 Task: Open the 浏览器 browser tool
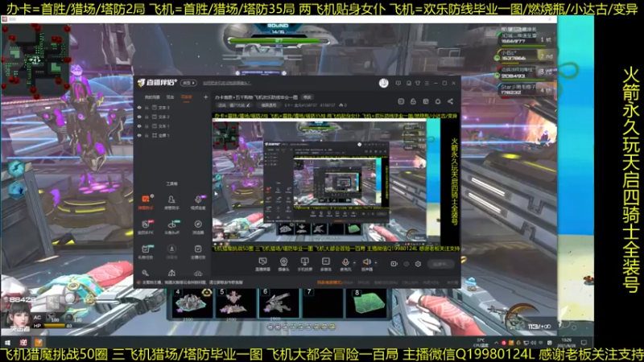[198, 227]
